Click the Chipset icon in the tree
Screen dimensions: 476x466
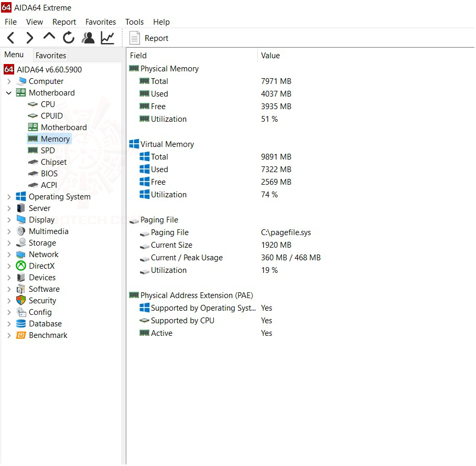(x=33, y=162)
